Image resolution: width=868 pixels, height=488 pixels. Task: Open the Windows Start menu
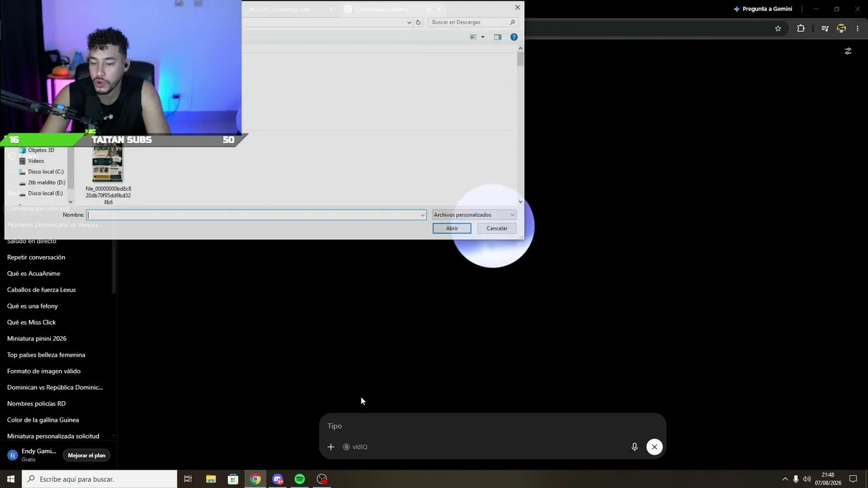pos(11,479)
